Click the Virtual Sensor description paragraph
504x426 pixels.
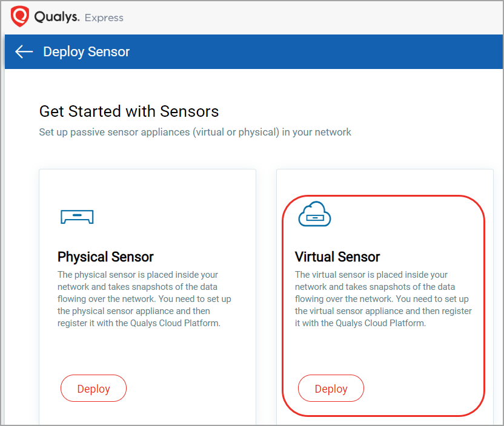pyautogui.click(x=383, y=299)
